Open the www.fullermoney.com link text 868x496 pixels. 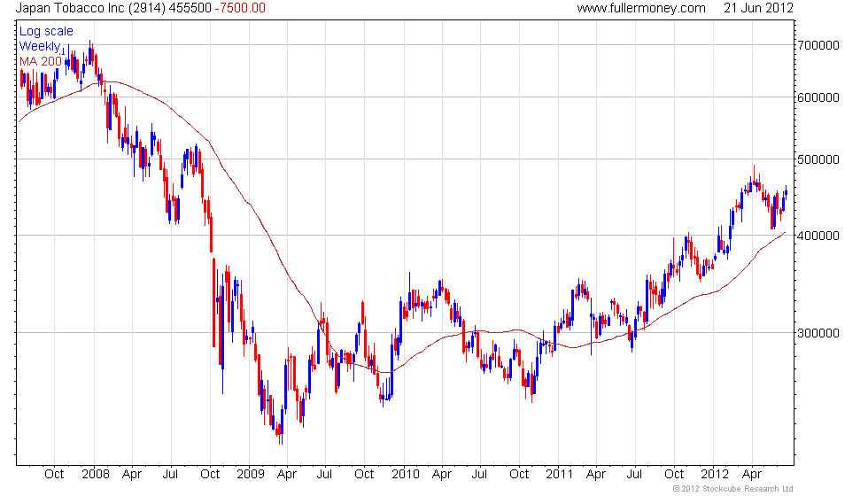[x=641, y=8]
